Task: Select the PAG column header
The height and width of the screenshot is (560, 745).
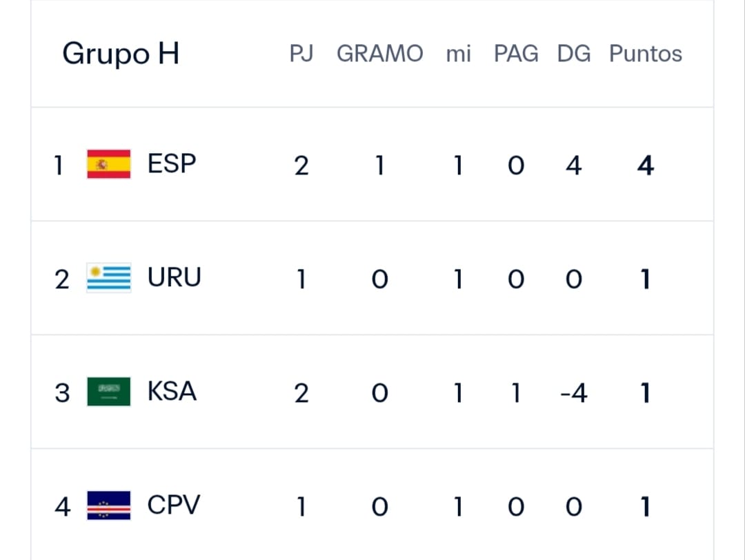Action: 516,53
